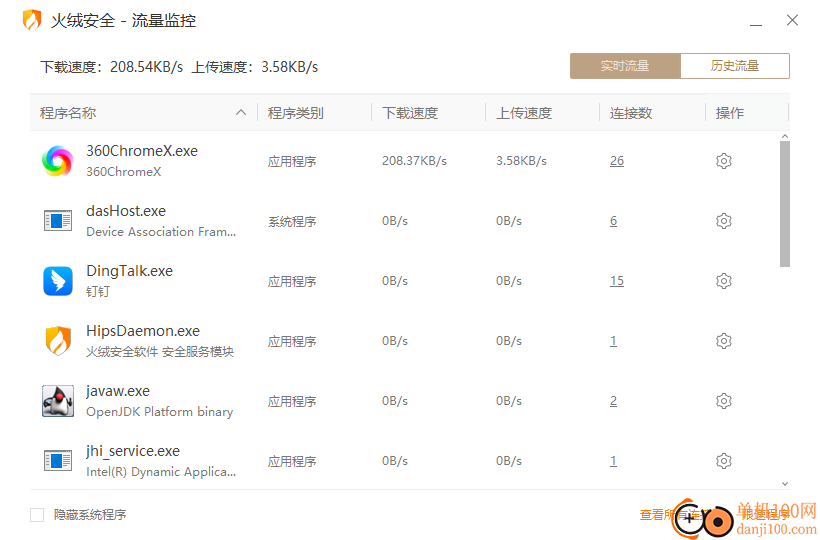This screenshot has width=820, height=540.
Task: Open settings gear for HipsDaemon.exe
Action: [x=723, y=341]
